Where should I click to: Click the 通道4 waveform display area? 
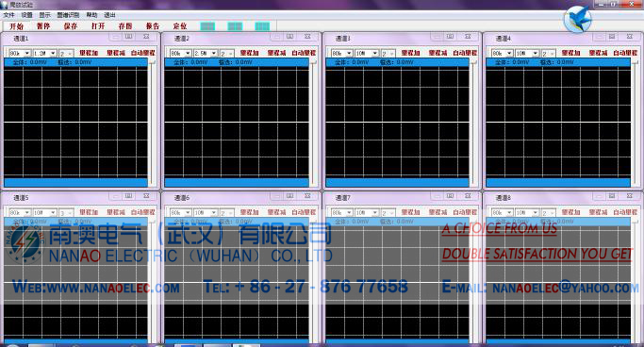click(558, 123)
